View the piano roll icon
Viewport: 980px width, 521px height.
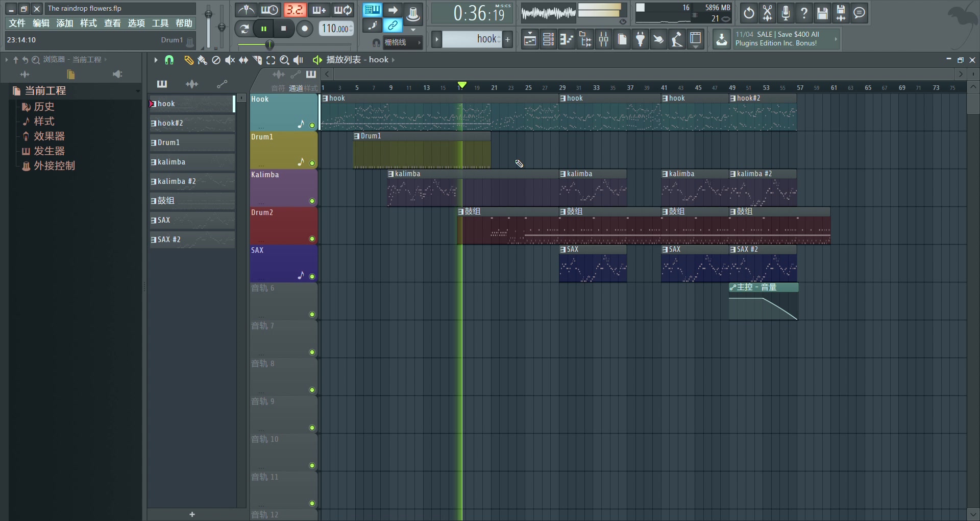[x=567, y=39]
